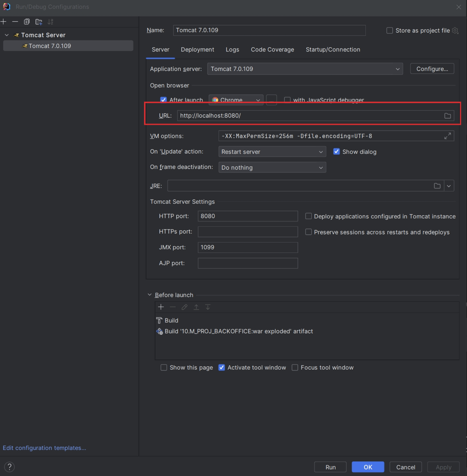This screenshot has height=476, width=467.
Task: Enable Deploy applications configured in Tomcat instance
Action: coord(308,216)
